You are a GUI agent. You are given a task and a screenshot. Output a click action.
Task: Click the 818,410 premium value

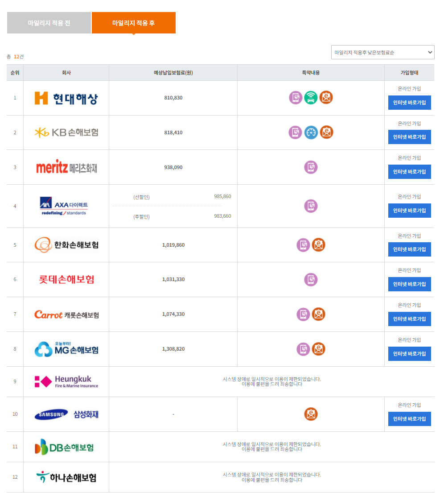point(173,132)
